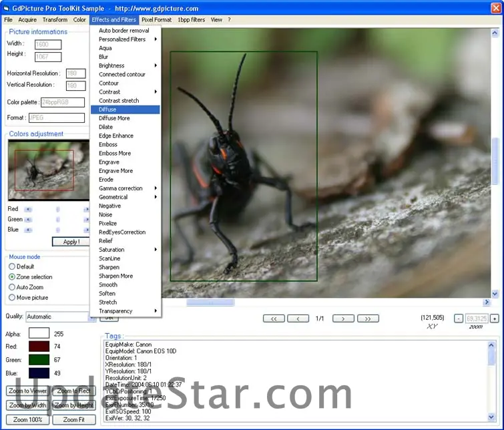Click the zoom minus button
The image size is (504, 430).
(x=459, y=318)
